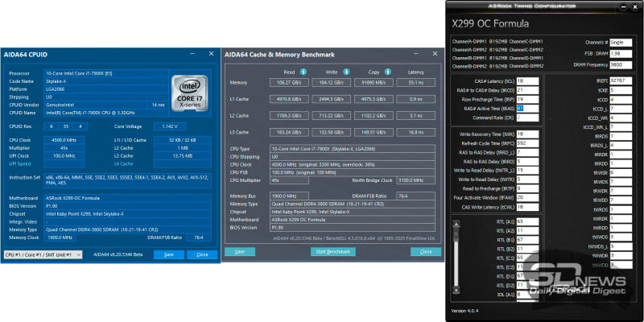644x322 pixels.
Task: Click the L3 Cache value 13.75 MB in CPUID
Action: [x=183, y=156]
